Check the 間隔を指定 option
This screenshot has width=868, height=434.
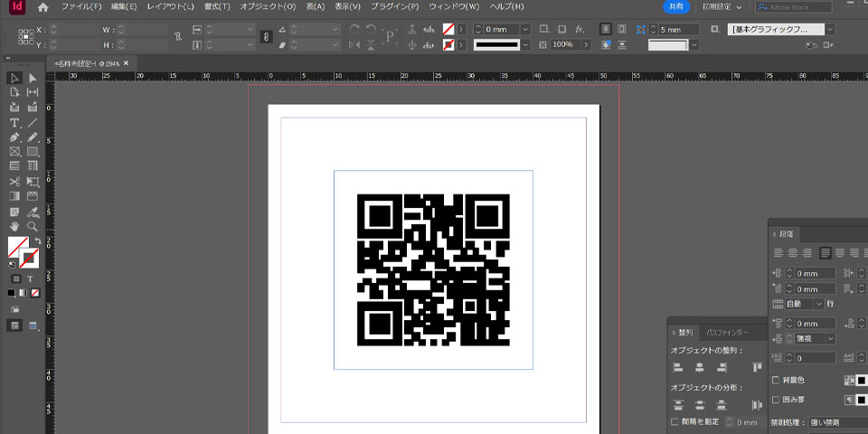pos(675,421)
